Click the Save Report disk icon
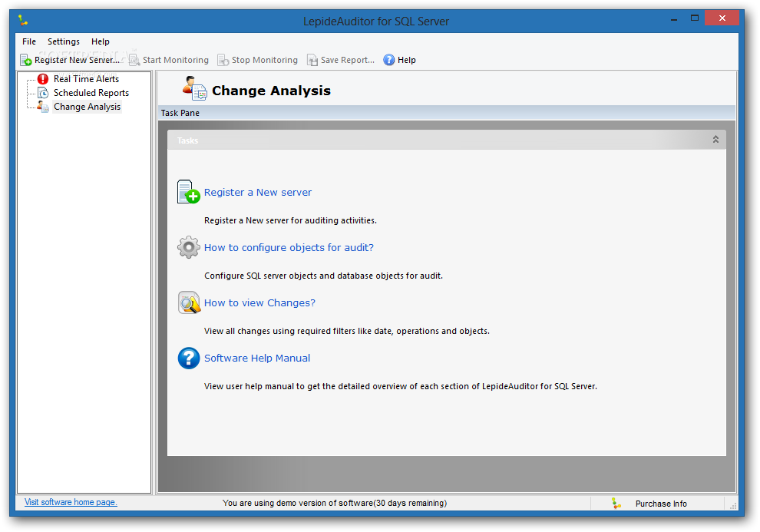The width and height of the screenshot is (760, 532). click(x=312, y=60)
